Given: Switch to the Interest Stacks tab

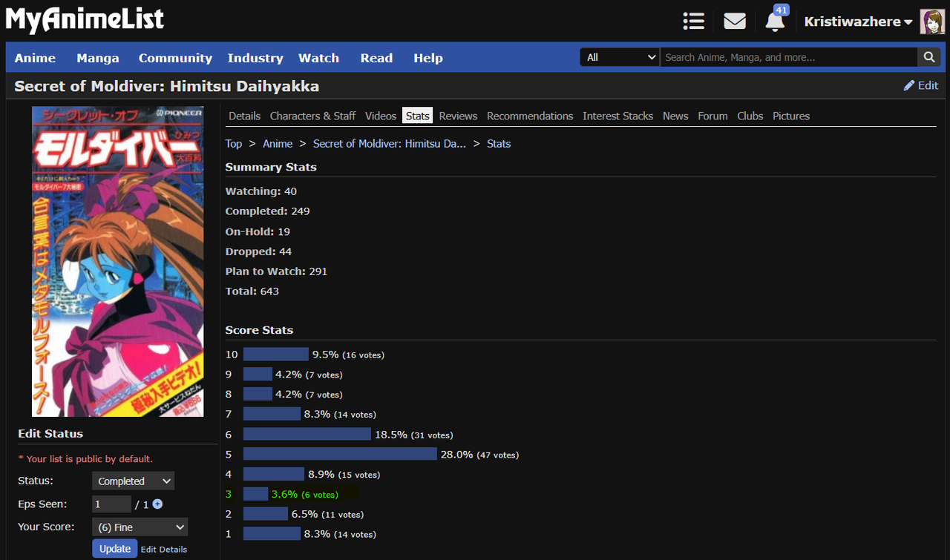Looking at the screenshot, I should 618,116.
